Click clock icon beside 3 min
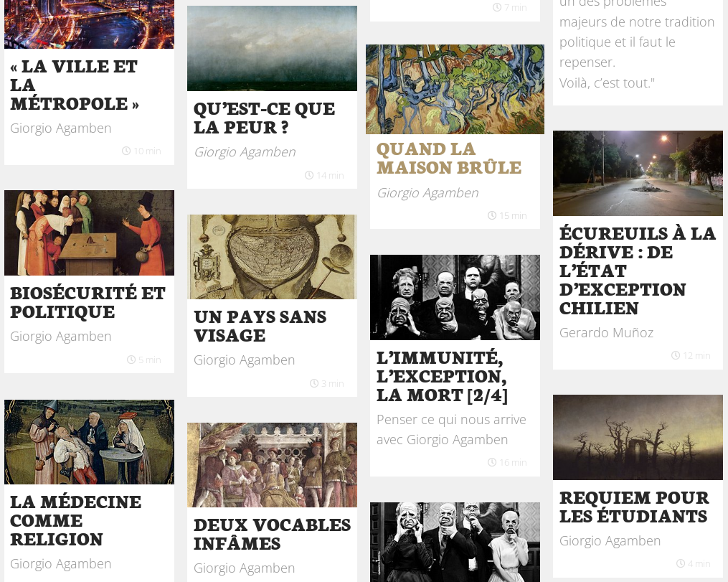Screen dimensions: 728x582 (314, 383)
